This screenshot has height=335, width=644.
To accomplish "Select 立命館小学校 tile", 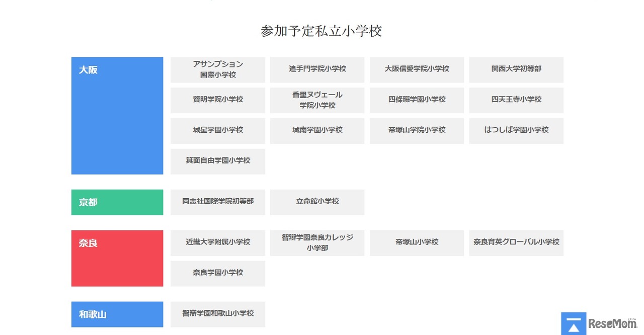I will click(x=317, y=202).
